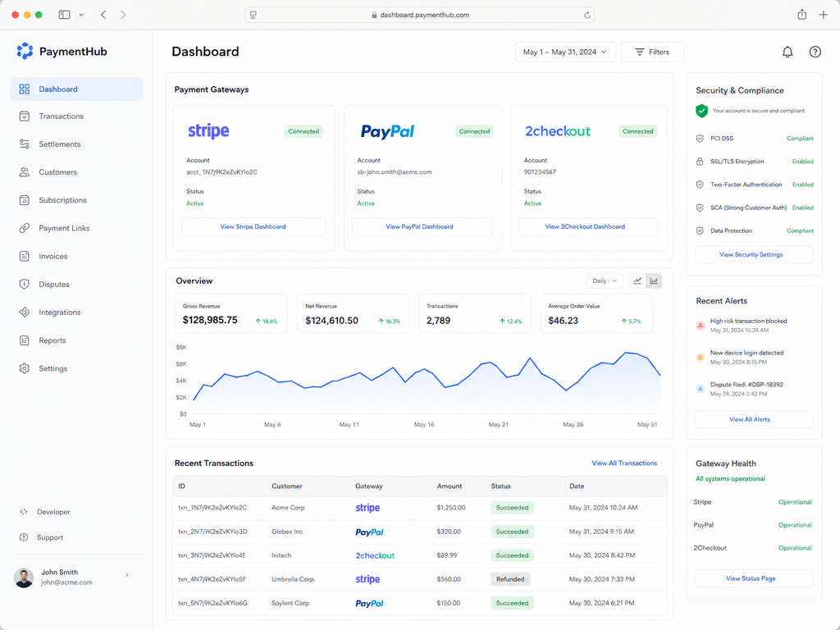Click the Subscriptions sidebar icon

tap(24, 200)
